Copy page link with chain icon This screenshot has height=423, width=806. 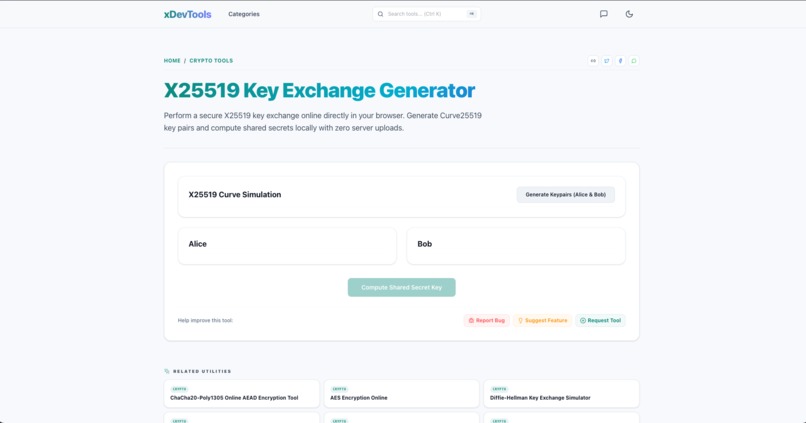[x=593, y=61]
